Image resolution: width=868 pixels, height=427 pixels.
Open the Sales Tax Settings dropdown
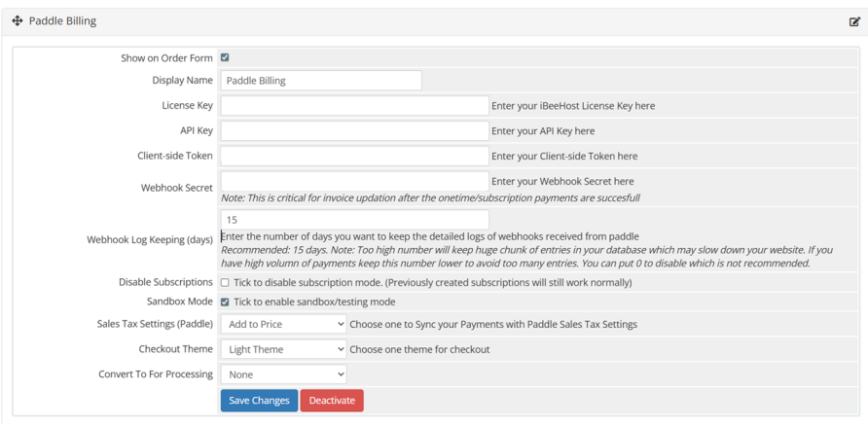[283, 324]
